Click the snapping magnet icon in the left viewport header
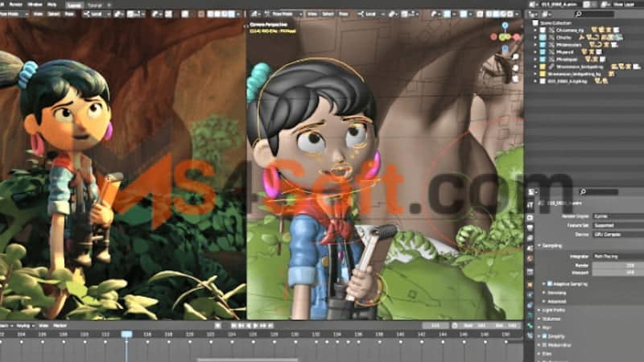644x362 pixels. (130, 14)
